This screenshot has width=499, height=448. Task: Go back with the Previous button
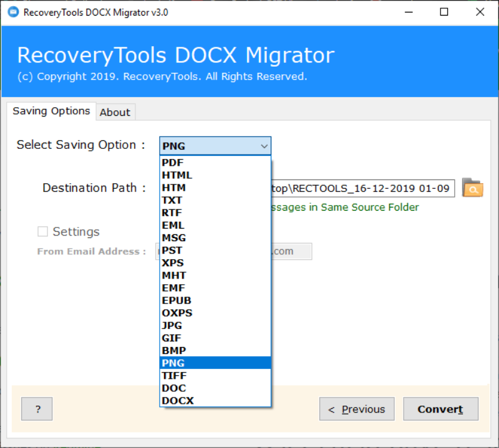[357, 409]
